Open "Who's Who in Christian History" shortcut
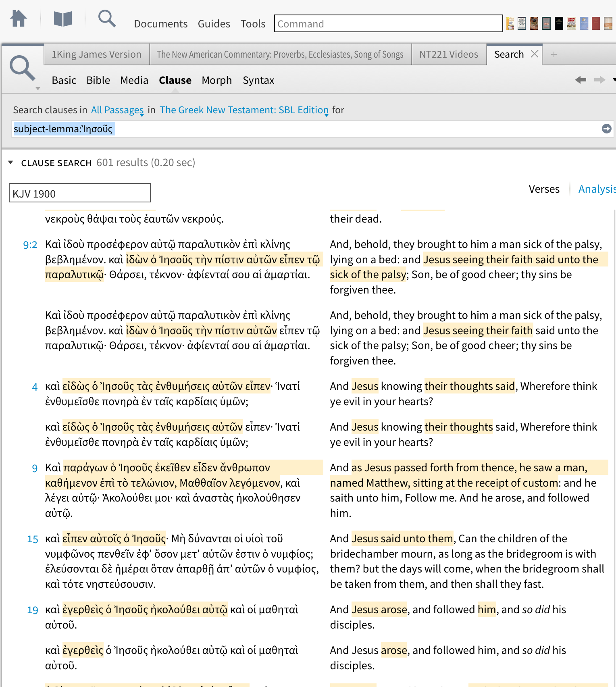Viewport: 616px width, 687px height. click(x=571, y=23)
